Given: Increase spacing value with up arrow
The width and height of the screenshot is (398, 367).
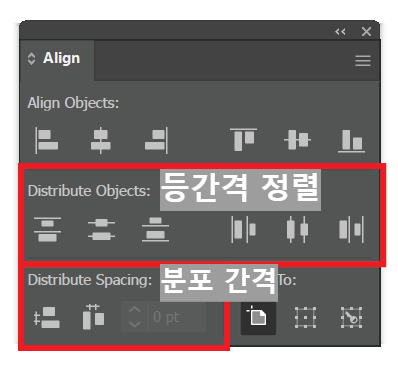Looking at the screenshot, I should click(x=134, y=310).
